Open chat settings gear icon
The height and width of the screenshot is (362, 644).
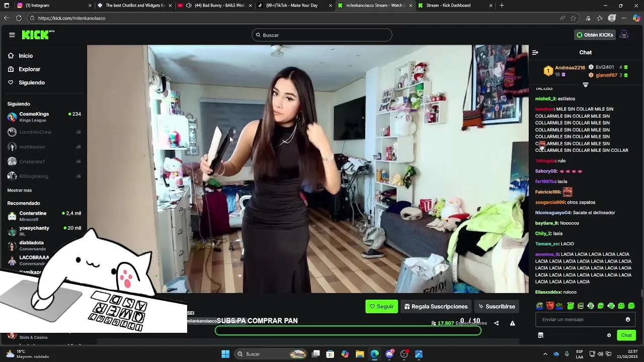(x=609, y=335)
